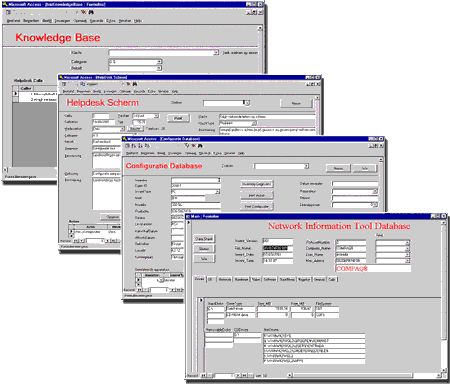Image resolution: width=450 pixels, height=388 pixels.
Task: Expand the Categorie combo box in Knowledge Base
Action: 159,62
